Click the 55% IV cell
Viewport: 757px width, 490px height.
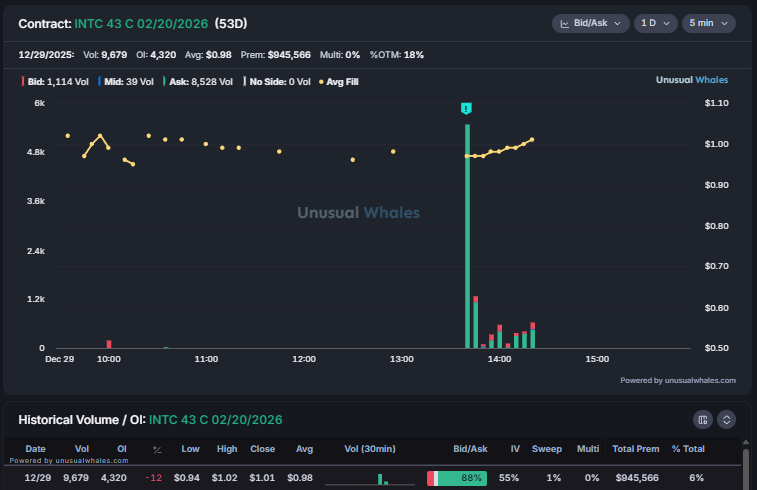(509, 478)
